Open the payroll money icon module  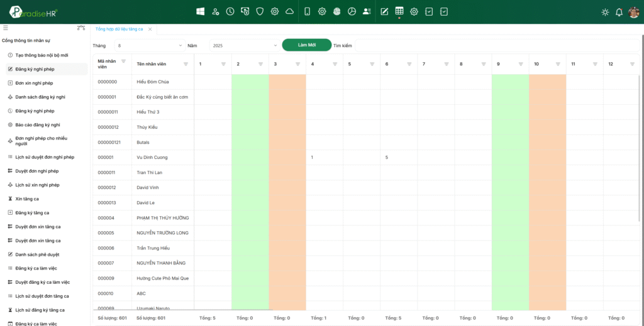tap(245, 11)
